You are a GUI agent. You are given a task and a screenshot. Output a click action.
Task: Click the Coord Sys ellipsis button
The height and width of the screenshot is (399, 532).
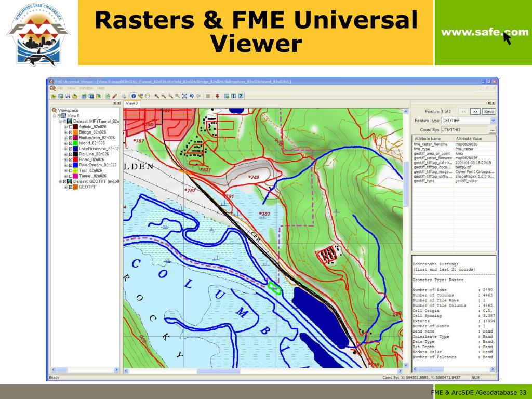(x=493, y=129)
